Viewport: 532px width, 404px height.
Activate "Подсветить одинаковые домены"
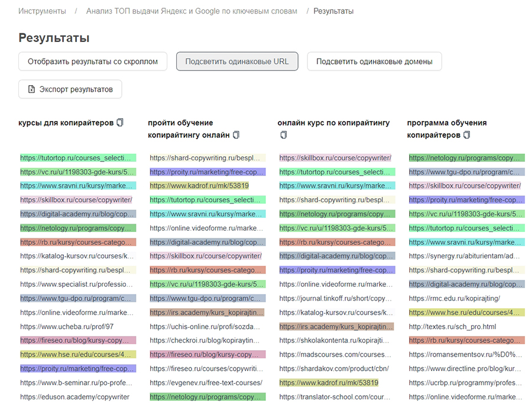(374, 61)
